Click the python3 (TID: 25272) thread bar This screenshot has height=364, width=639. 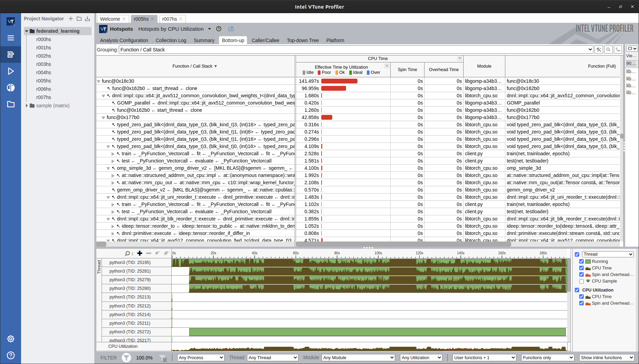tap(378, 332)
